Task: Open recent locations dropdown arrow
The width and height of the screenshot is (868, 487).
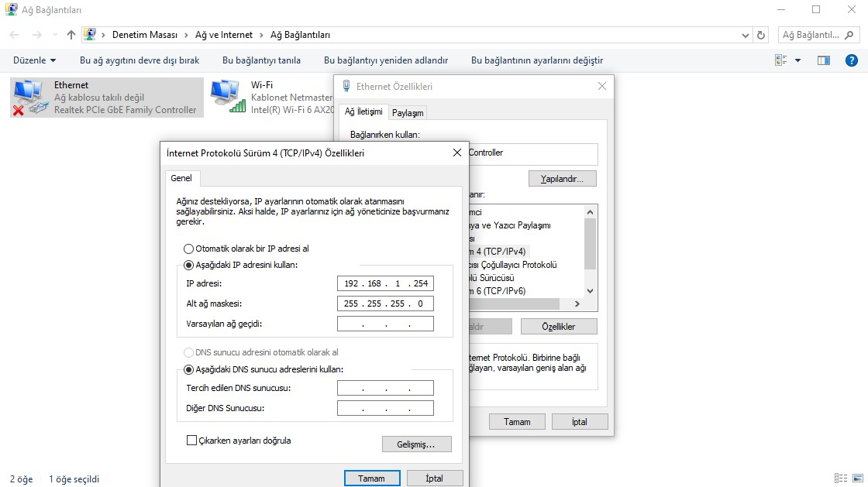Action: (x=55, y=35)
